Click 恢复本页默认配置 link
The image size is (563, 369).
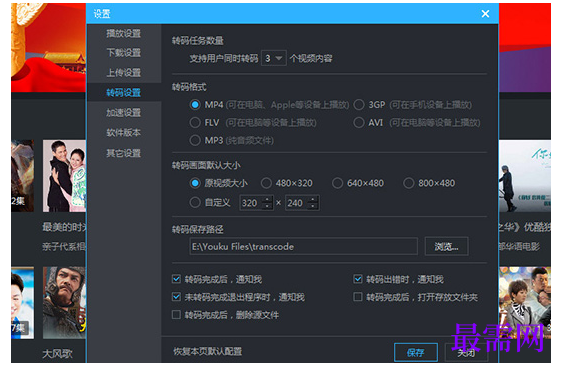click(x=208, y=351)
